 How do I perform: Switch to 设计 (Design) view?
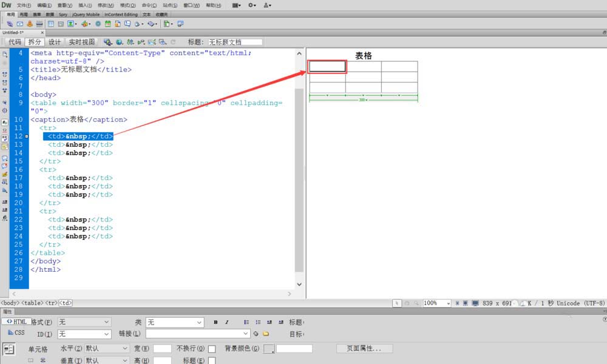55,42
